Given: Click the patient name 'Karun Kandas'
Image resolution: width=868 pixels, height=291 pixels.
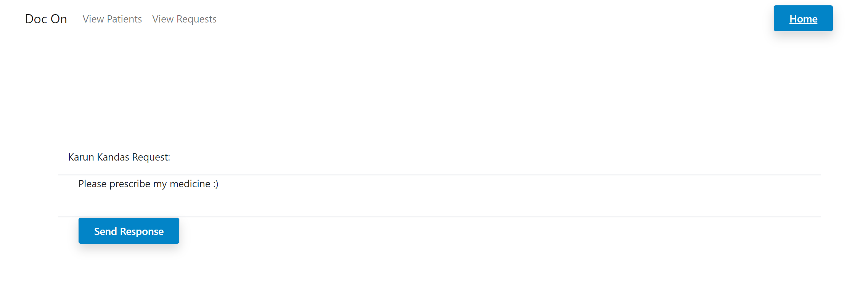Looking at the screenshot, I should (x=98, y=157).
